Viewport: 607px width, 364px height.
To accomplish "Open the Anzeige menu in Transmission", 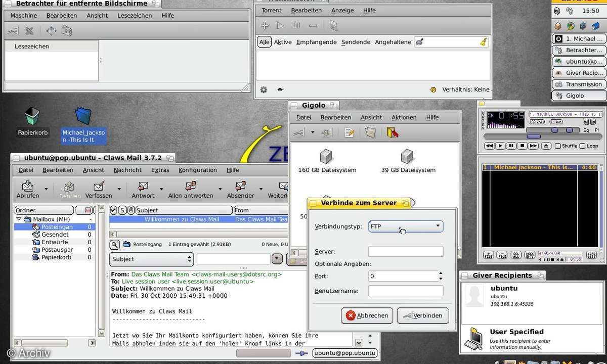I will click(342, 10).
